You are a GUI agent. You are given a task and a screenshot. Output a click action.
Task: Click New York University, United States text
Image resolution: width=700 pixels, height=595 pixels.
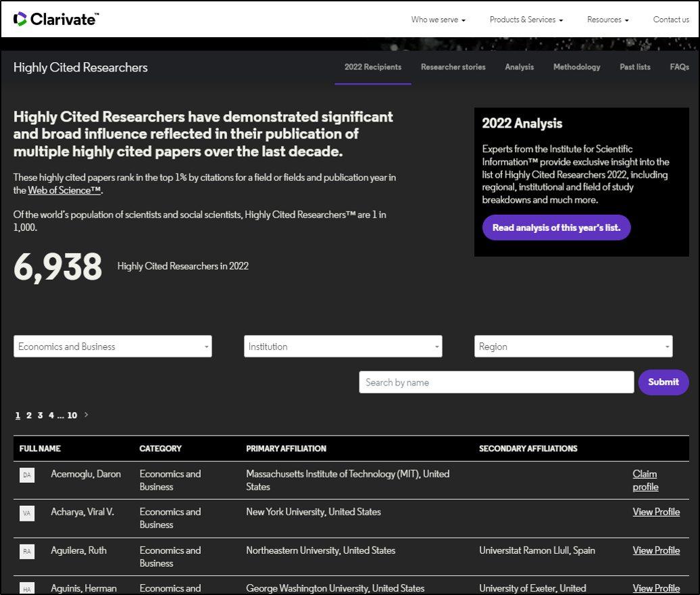point(314,512)
